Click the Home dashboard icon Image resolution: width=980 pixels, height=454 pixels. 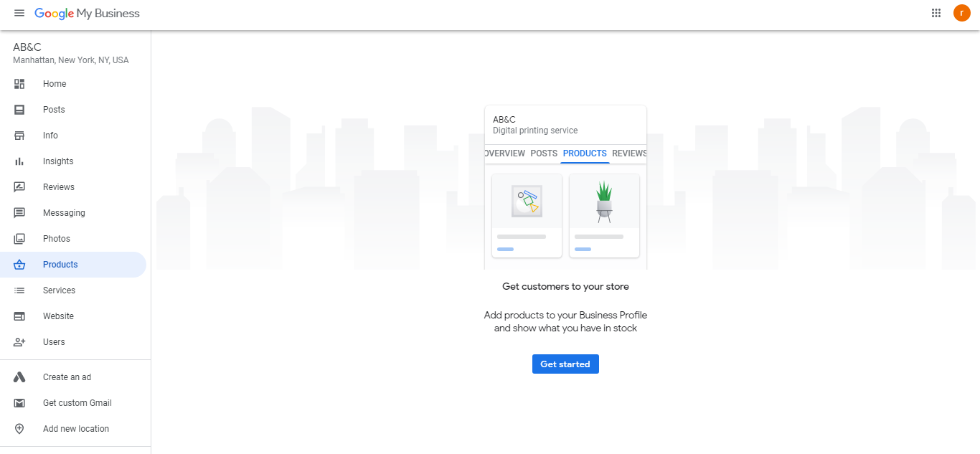19,84
